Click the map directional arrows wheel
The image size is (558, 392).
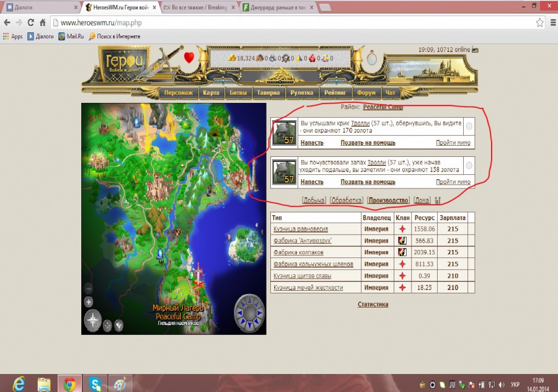pyautogui.click(x=249, y=313)
